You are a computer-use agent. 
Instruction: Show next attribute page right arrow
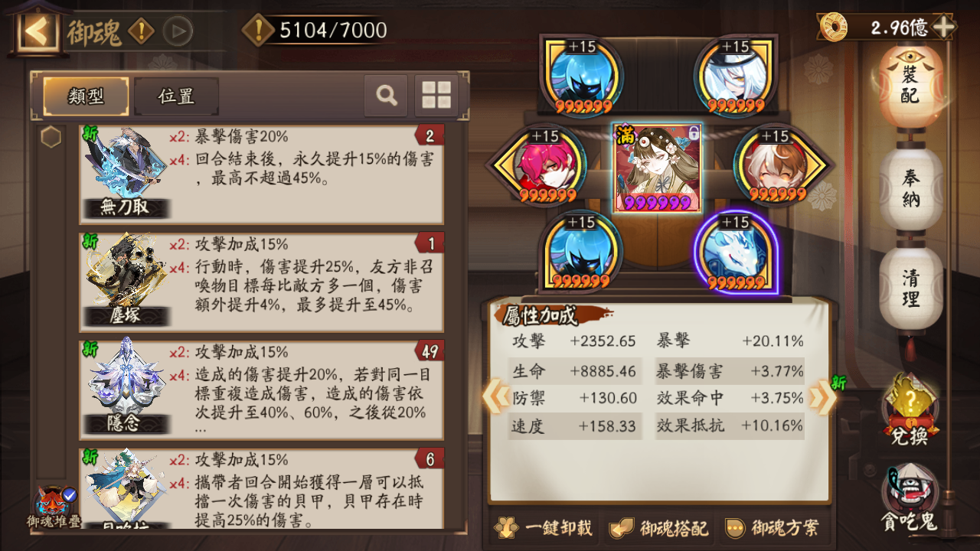[823, 397]
